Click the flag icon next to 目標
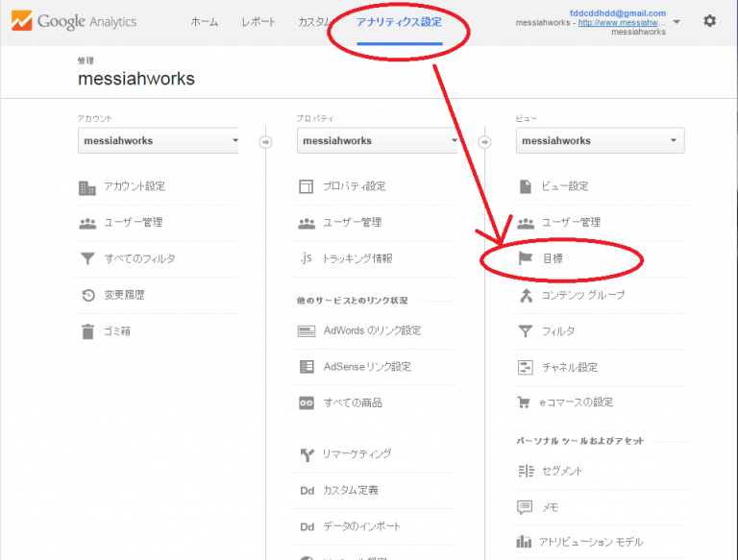 coord(525,258)
